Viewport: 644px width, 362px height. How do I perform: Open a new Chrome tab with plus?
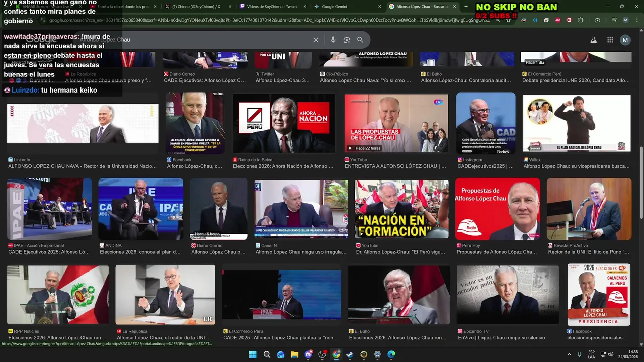click(x=466, y=7)
